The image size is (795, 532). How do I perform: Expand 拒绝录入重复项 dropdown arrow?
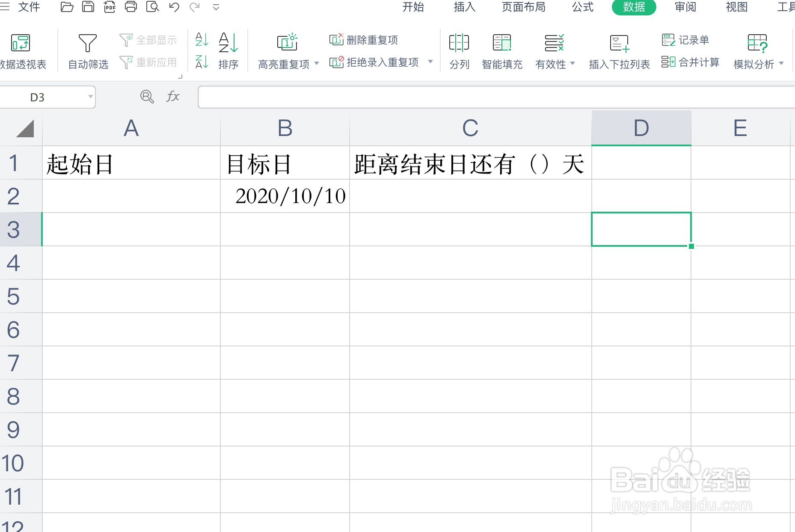[430, 62]
